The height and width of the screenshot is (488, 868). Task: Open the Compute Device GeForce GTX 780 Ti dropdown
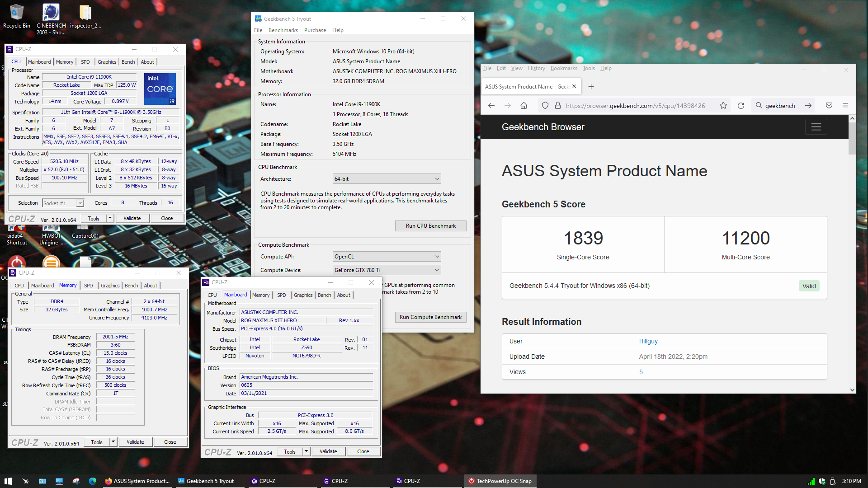pyautogui.click(x=387, y=270)
